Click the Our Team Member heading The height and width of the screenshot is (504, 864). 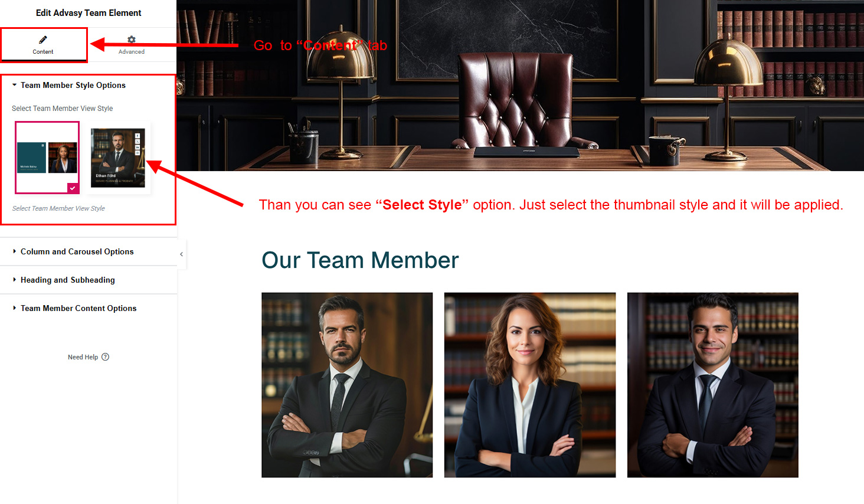pyautogui.click(x=360, y=260)
